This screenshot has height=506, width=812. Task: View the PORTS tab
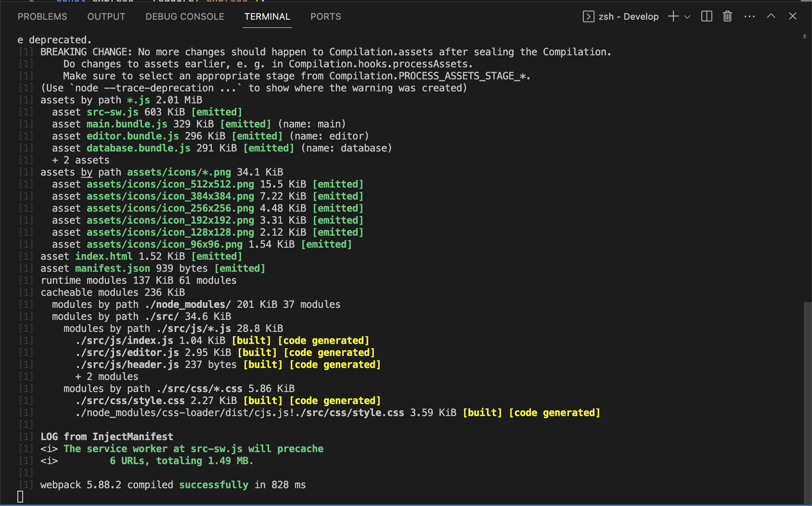tap(325, 16)
